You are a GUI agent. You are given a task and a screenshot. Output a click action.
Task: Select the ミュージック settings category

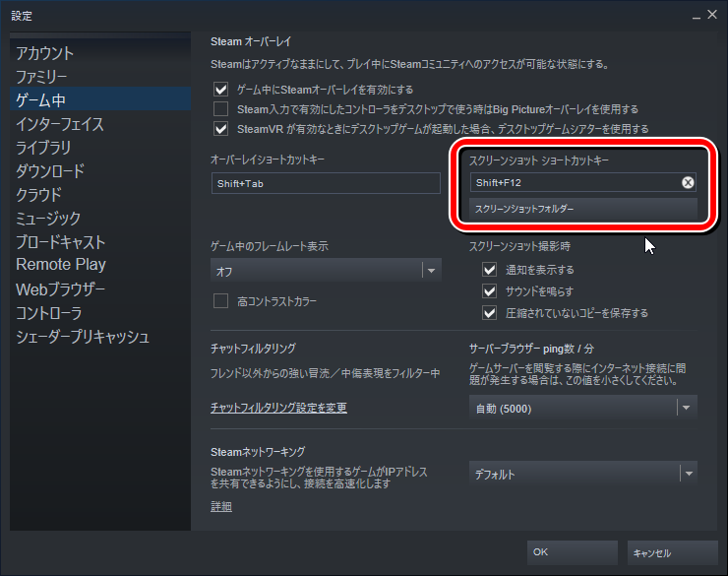click(x=100, y=219)
